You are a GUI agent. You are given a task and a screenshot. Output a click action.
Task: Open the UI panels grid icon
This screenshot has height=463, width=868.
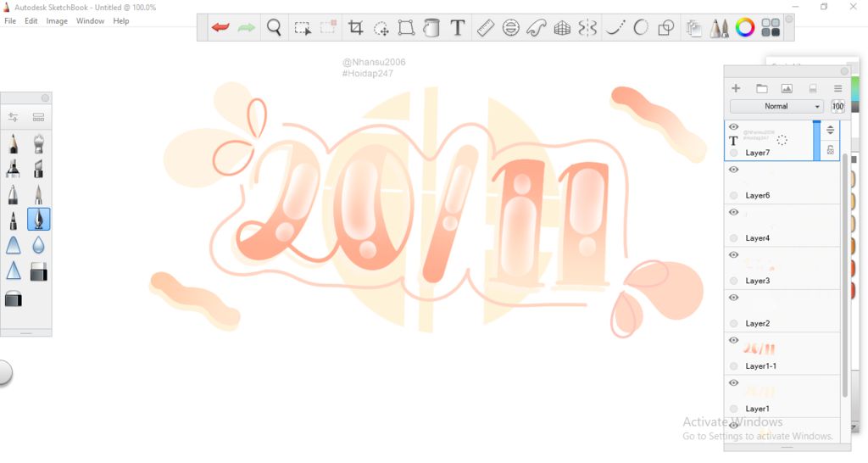tap(771, 27)
